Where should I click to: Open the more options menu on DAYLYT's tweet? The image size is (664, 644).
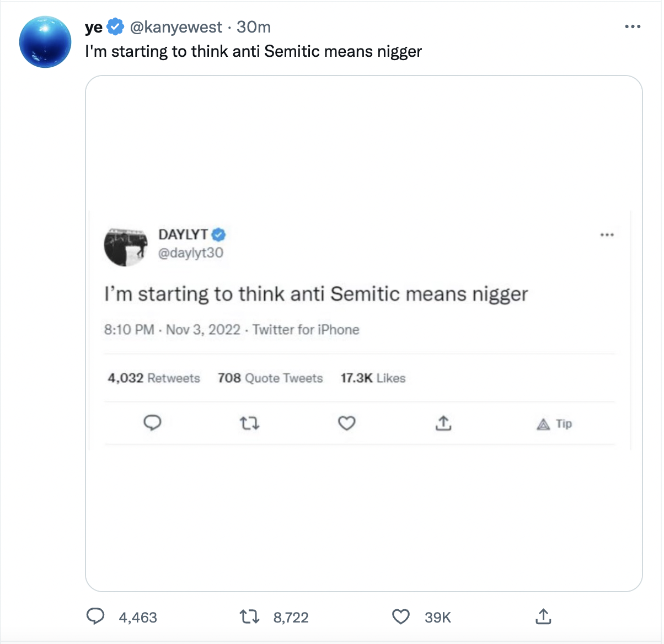(607, 234)
